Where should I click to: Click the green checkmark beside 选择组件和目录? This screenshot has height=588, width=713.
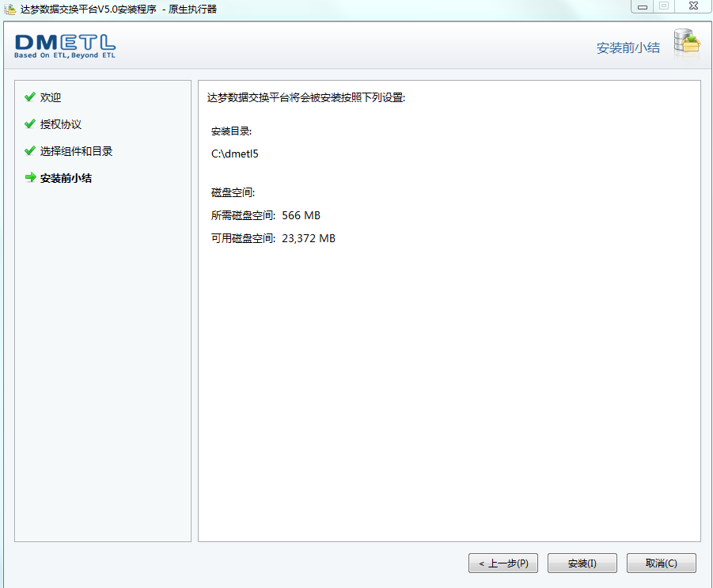click(30, 150)
